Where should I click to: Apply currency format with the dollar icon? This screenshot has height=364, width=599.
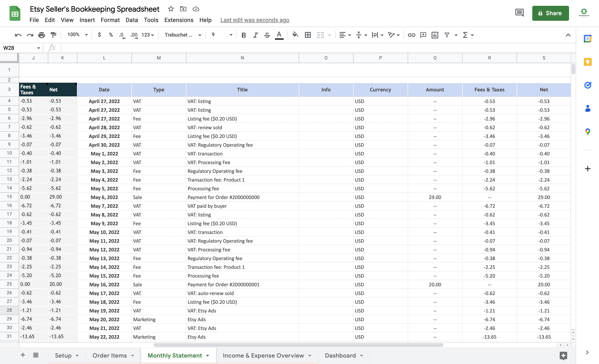click(x=99, y=35)
